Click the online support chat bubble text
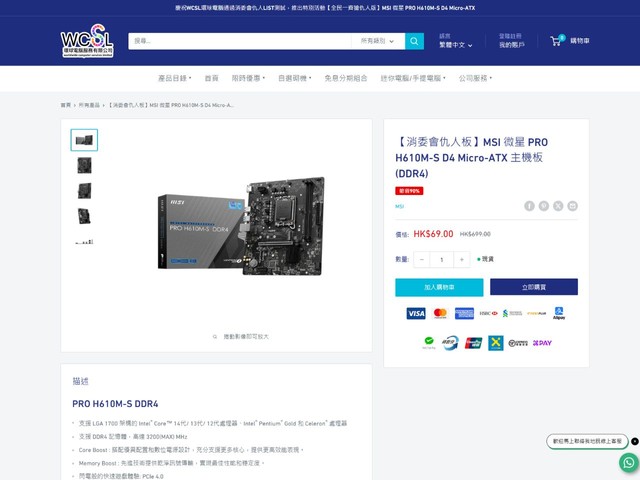This screenshot has height=480, width=640. (x=587, y=441)
